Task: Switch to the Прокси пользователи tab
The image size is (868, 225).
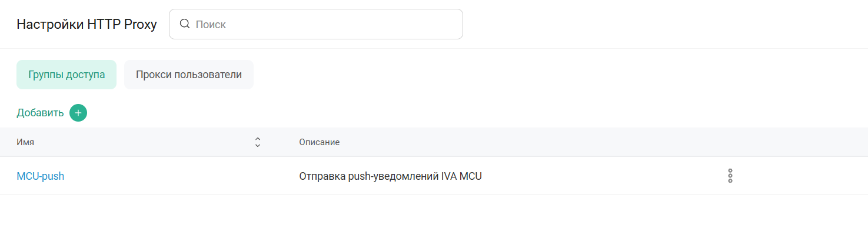Action: (x=189, y=75)
